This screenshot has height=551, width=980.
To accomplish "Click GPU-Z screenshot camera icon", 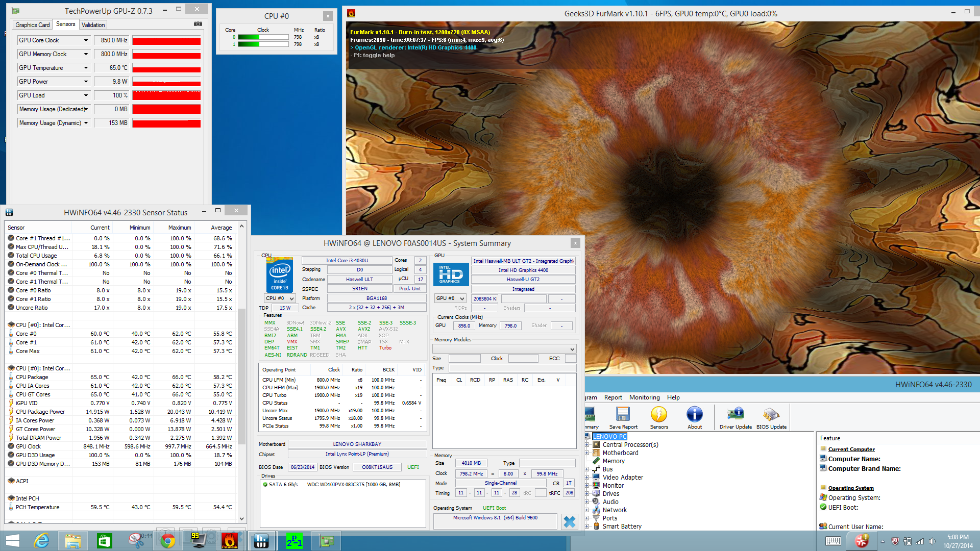I will [x=198, y=24].
